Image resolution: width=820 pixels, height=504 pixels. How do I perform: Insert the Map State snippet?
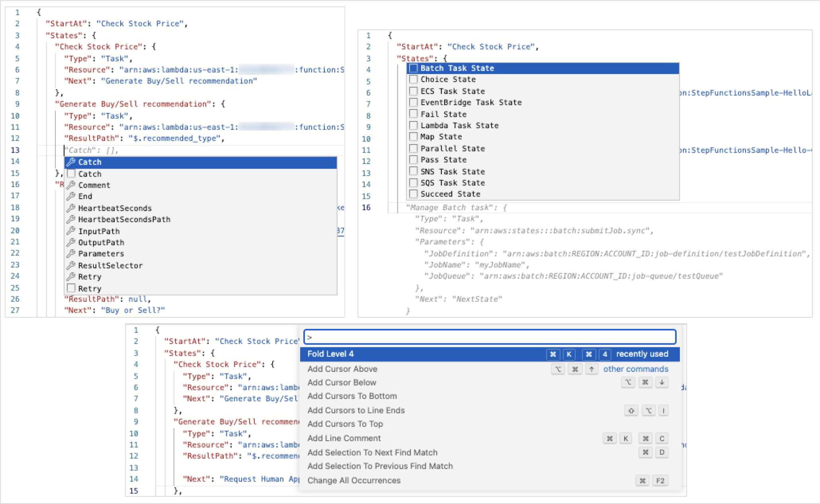[x=543, y=137]
